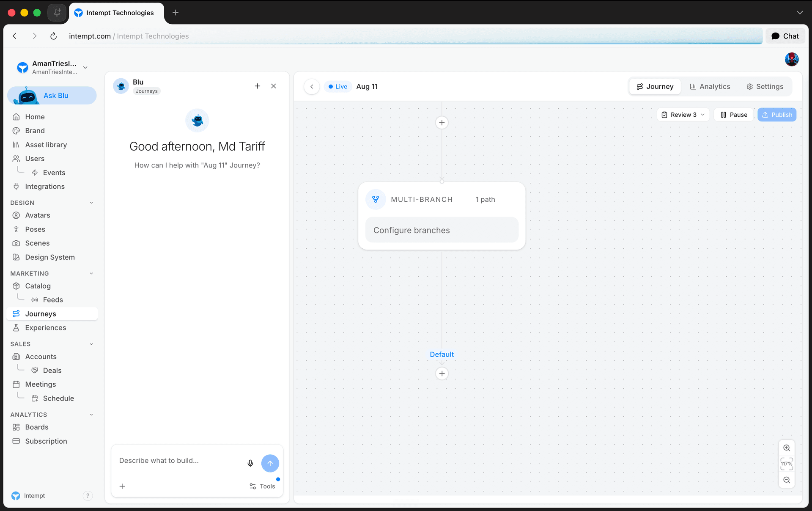Open browser tab list chevron
812x511 pixels.
point(799,13)
